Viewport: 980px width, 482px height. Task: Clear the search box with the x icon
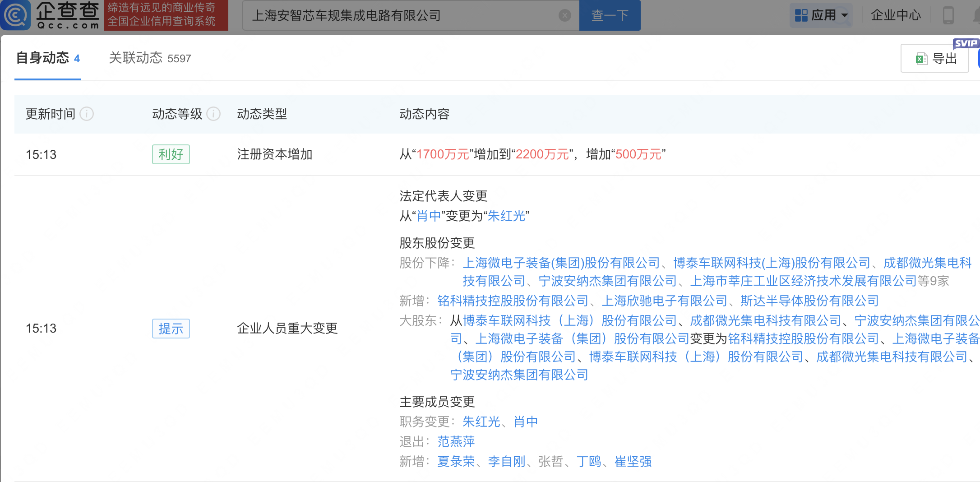tap(564, 15)
